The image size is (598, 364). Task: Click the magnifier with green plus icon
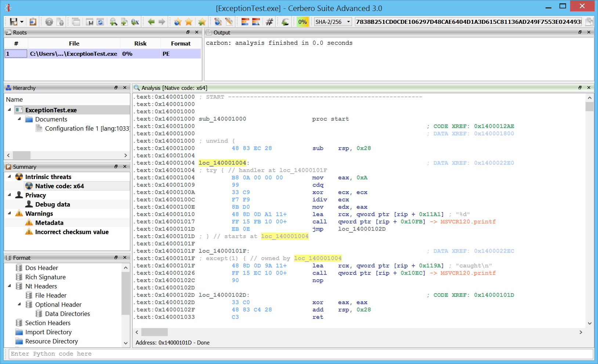113,22
